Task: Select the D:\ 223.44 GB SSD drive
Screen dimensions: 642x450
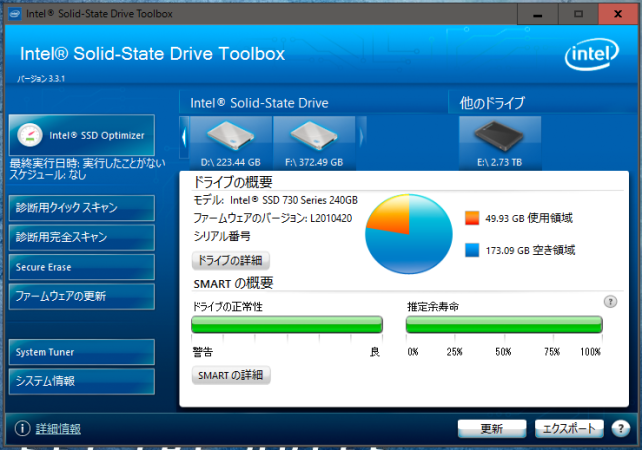Action: (x=231, y=143)
